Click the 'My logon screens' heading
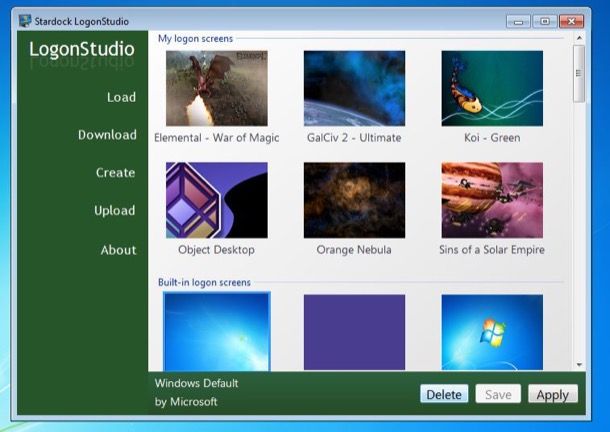Screen dimensions: 610x432 click(x=195, y=39)
